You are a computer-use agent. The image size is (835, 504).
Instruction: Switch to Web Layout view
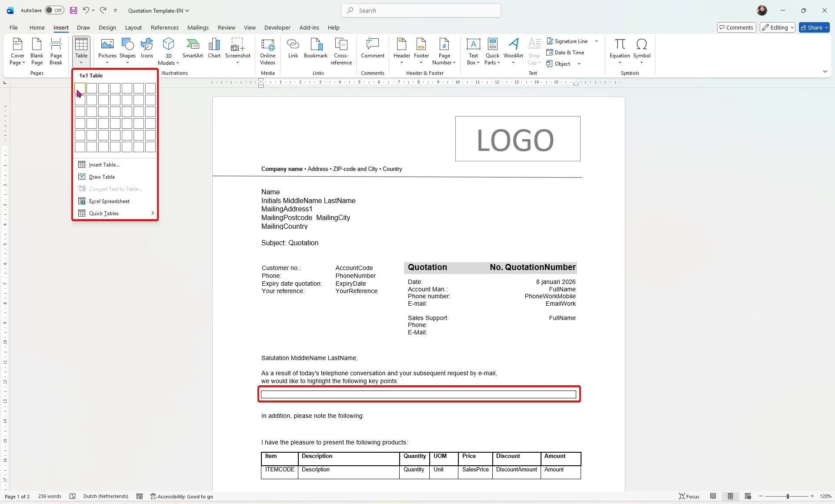748,496
